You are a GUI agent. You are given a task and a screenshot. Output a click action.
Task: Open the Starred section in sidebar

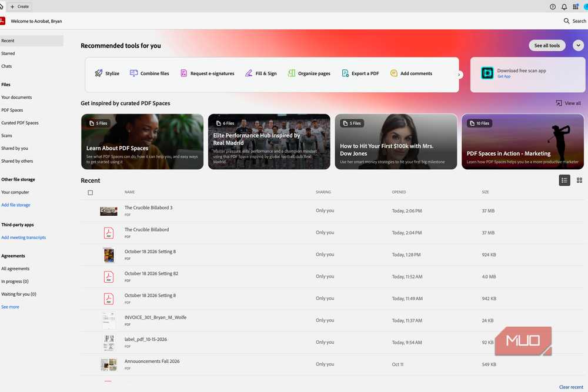tap(8, 53)
